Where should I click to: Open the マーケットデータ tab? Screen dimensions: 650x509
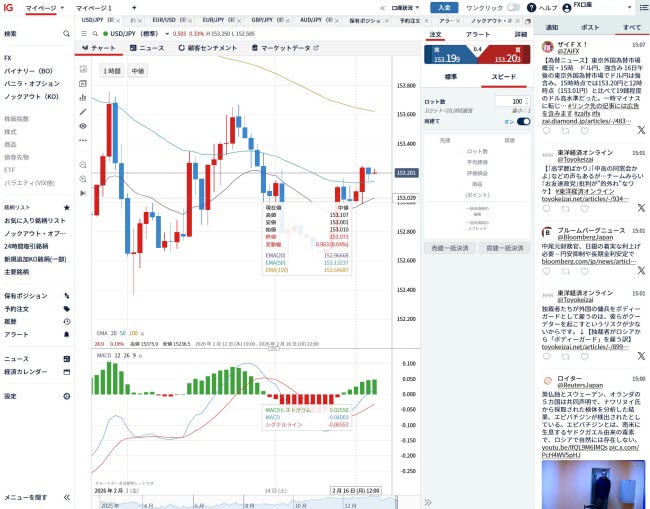[285, 48]
